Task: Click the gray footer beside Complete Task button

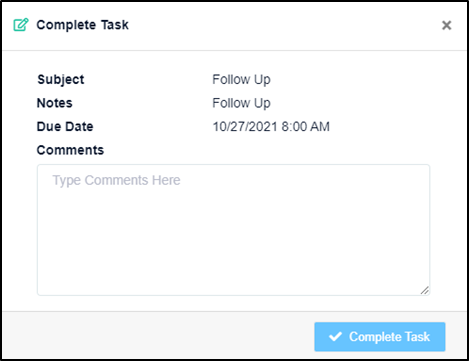Action: point(158,336)
